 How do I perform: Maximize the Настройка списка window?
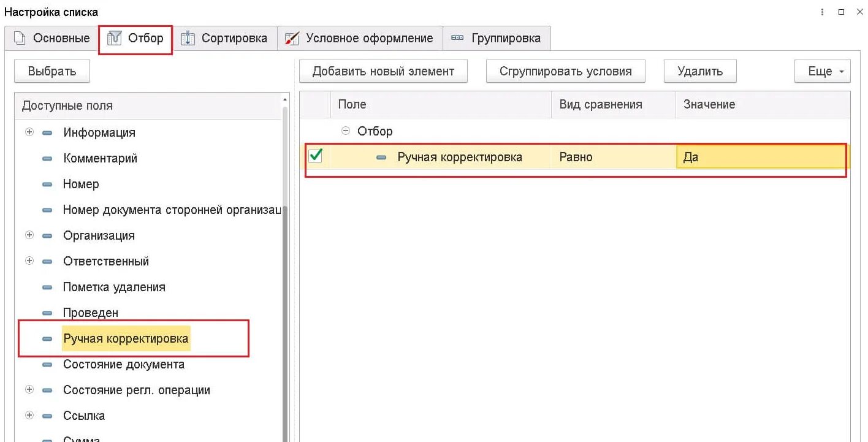841,12
